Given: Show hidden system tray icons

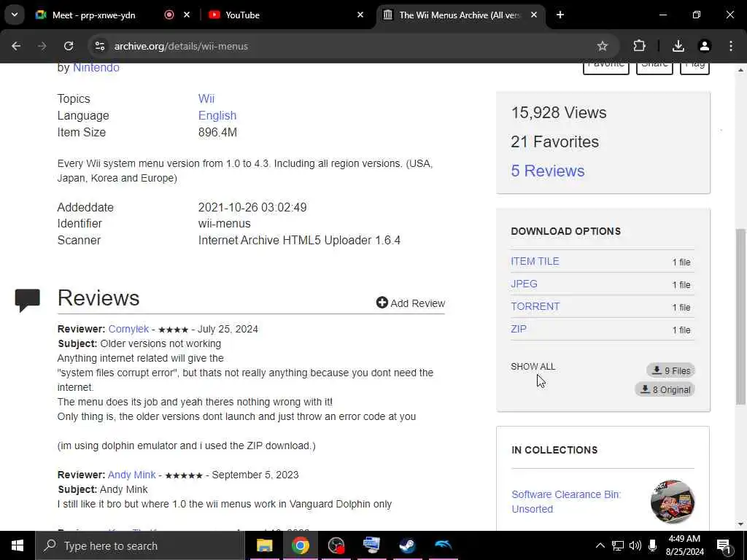Looking at the screenshot, I should click(600, 545).
